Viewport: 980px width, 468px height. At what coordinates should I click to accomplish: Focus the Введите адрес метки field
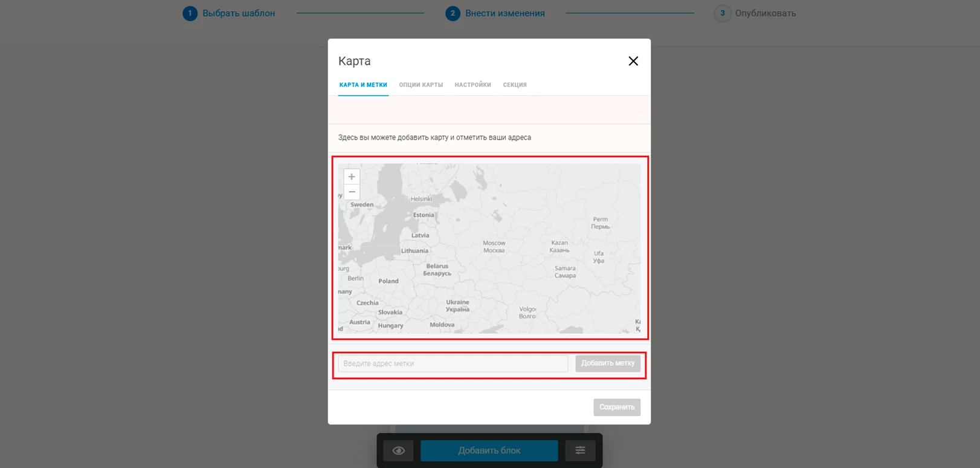point(453,363)
